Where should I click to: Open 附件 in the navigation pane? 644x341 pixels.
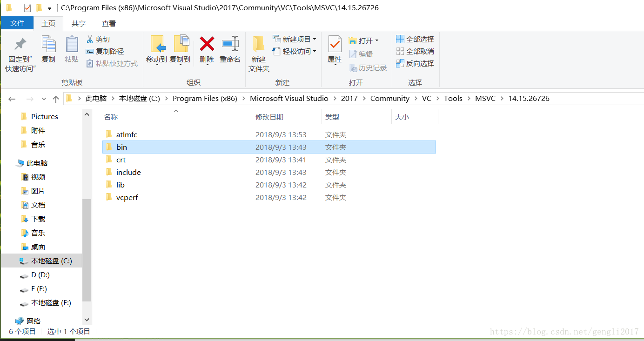[38, 130]
